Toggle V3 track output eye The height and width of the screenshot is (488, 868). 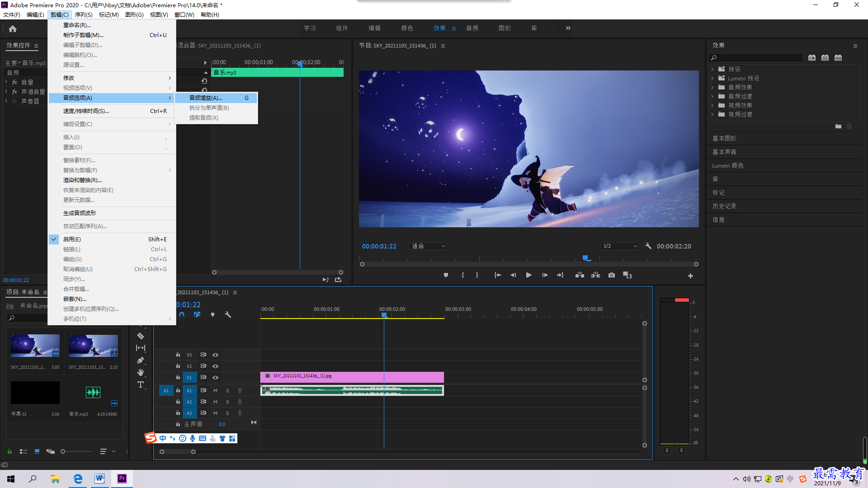(216, 355)
